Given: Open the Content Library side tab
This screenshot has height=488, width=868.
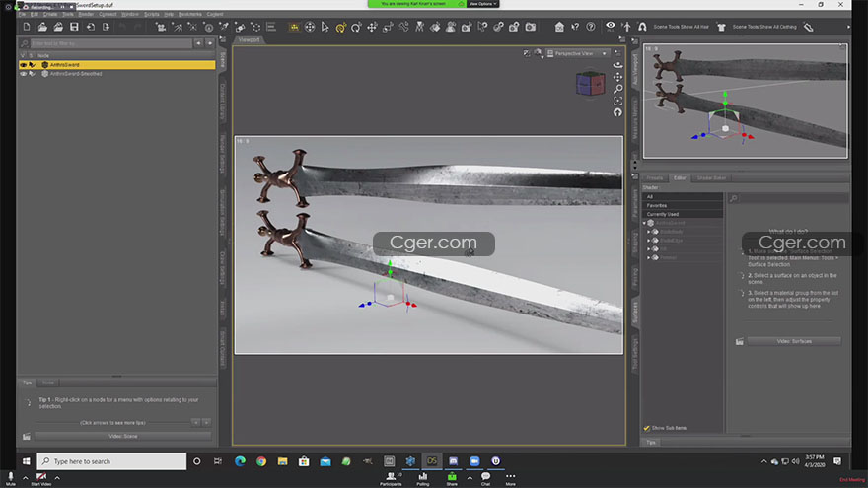Looking at the screenshot, I should [223, 102].
